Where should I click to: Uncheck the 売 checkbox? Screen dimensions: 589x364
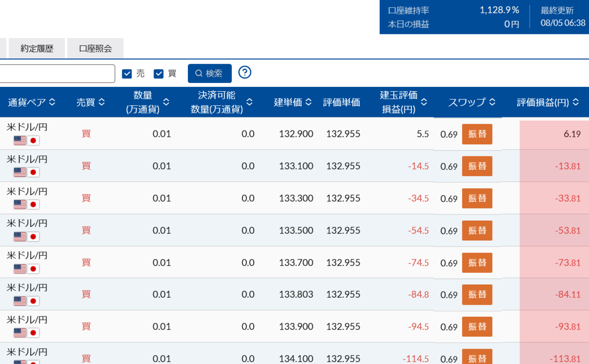tap(127, 74)
